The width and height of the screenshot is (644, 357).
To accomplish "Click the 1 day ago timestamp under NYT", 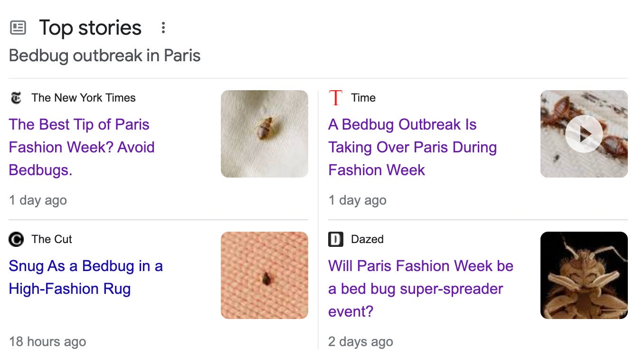I will (38, 200).
